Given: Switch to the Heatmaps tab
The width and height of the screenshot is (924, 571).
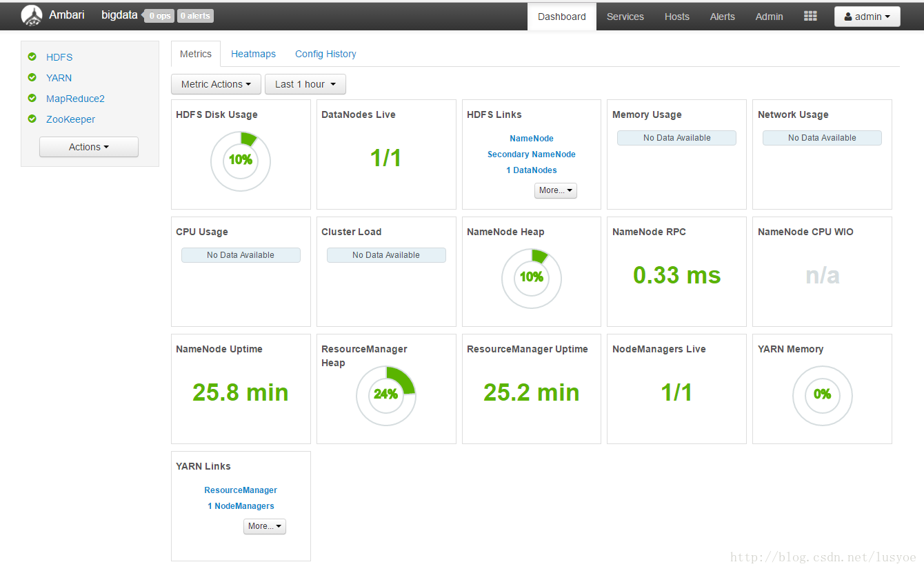Looking at the screenshot, I should pos(253,54).
